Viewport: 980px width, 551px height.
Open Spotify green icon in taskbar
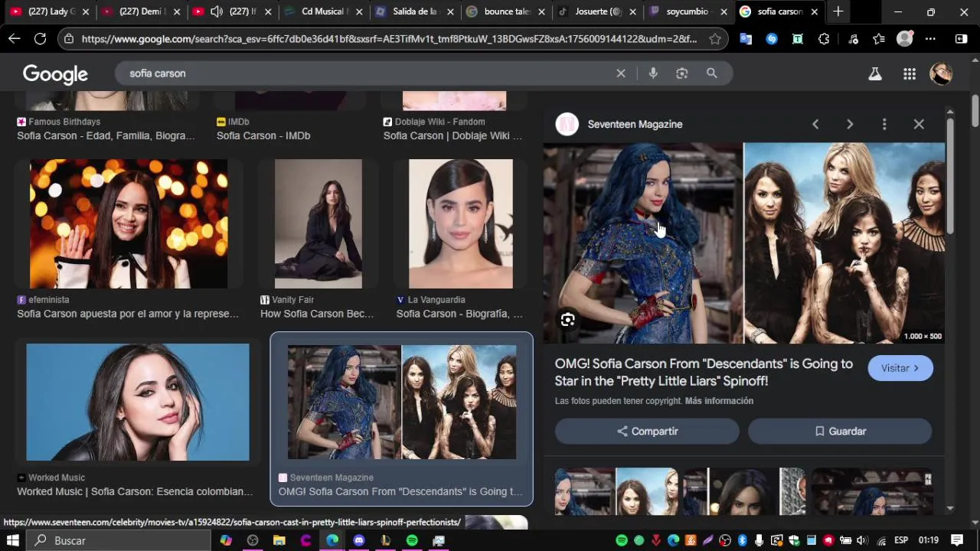pos(412,540)
